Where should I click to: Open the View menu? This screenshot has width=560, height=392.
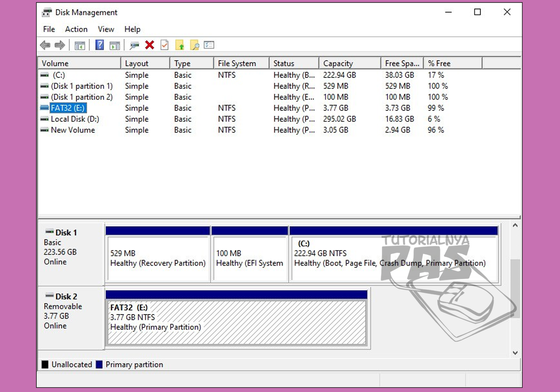106,29
